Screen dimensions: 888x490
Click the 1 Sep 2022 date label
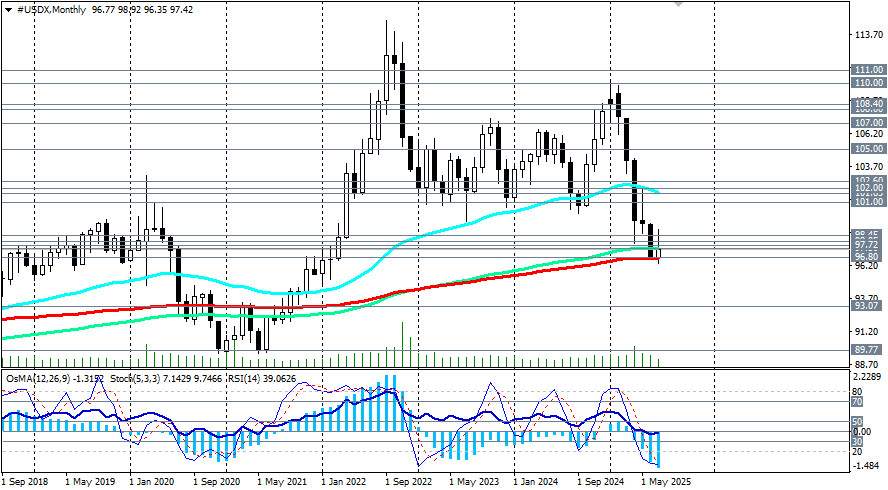click(408, 482)
